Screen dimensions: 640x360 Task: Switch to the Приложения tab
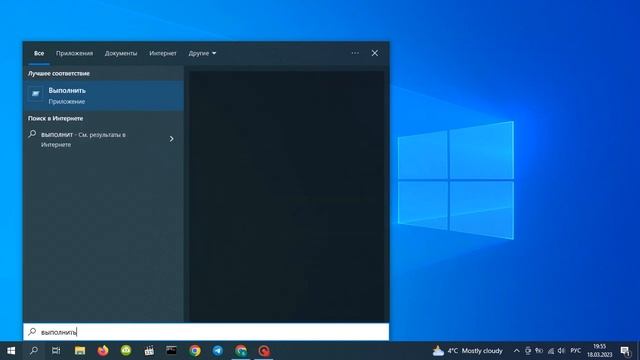74,53
